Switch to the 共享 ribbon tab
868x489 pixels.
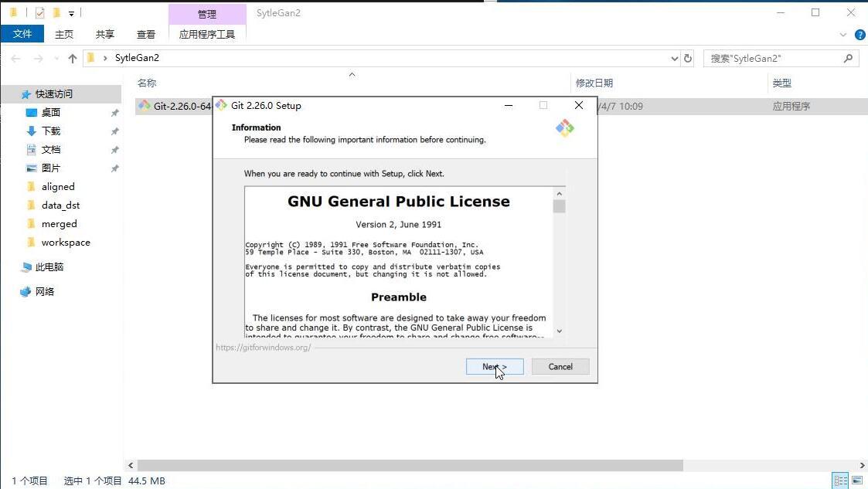pos(104,34)
